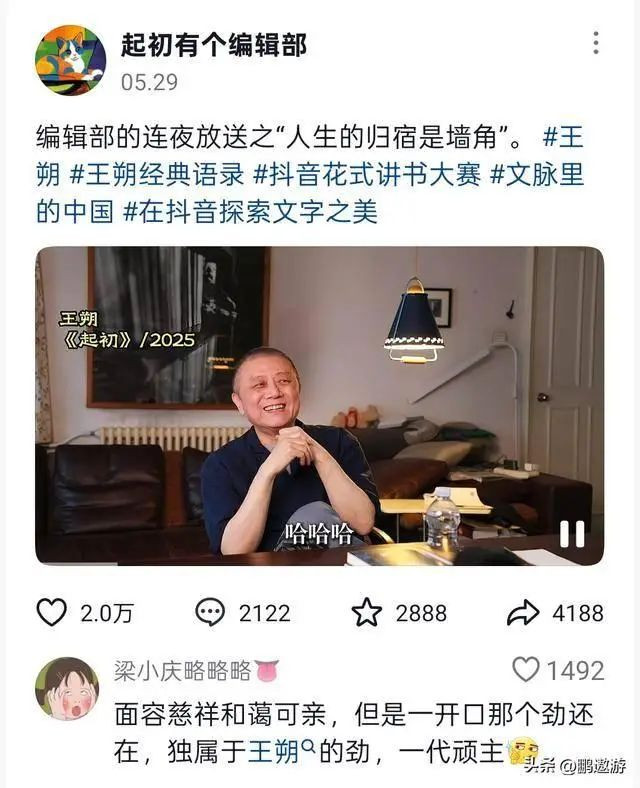This screenshot has height=788, width=640.
Task: Open commenter 梁小庆's avatar
Action: point(67,689)
